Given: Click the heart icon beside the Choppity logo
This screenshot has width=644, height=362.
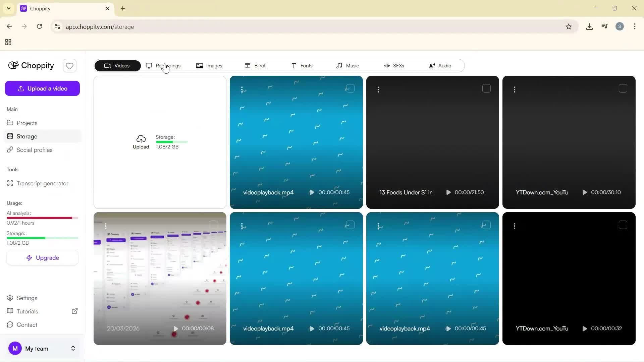Looking at the screenshot, I should (x=69, y=66).
